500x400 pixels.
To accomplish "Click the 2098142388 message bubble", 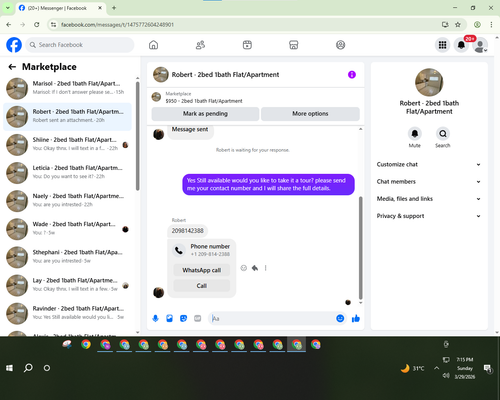I will click(187, 231).
